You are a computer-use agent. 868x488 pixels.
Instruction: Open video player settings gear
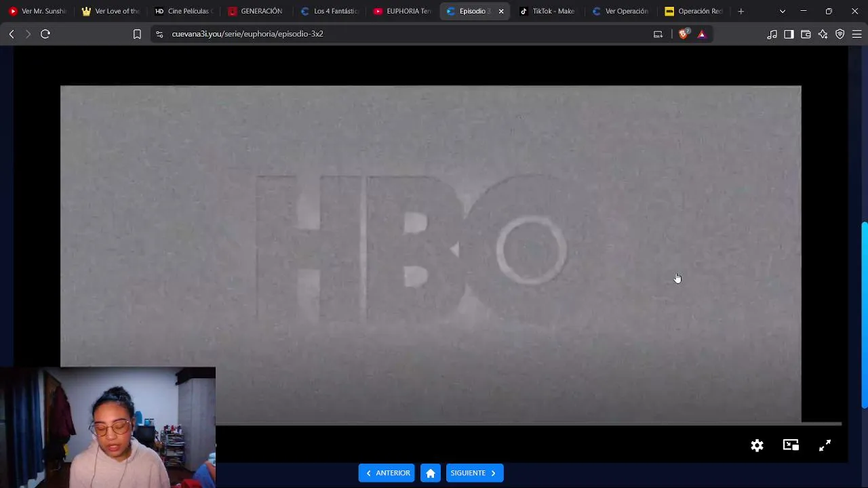pos(757,445)
